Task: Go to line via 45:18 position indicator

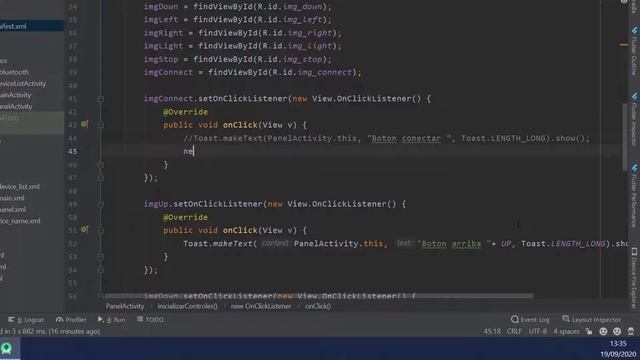Action: click(x=492, y=331)
